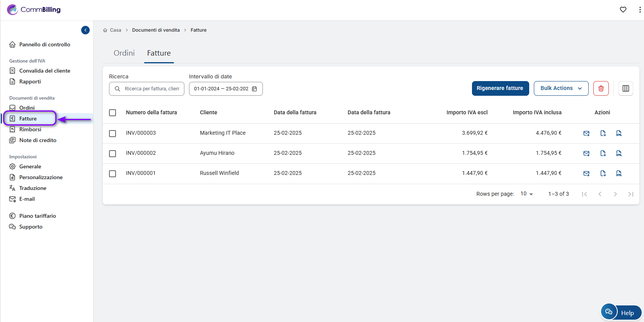Click the red trash delete icon
The image size is (644, 322).
[601, 88]
